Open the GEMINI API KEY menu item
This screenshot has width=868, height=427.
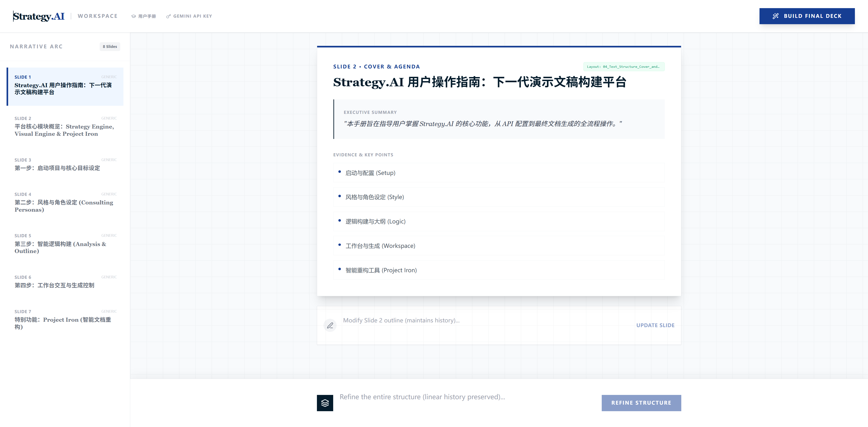(192, 16)
